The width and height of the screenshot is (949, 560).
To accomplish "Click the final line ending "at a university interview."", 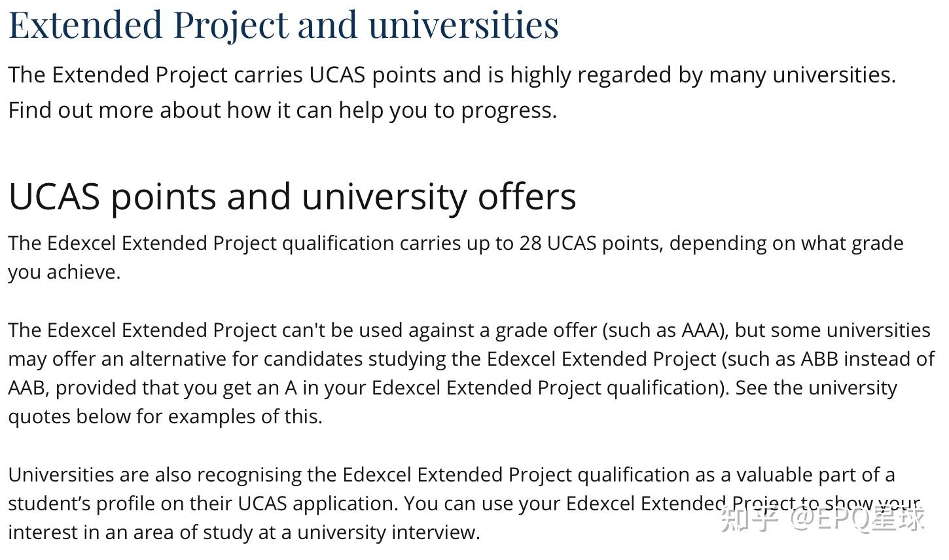I will pos(243,532).
